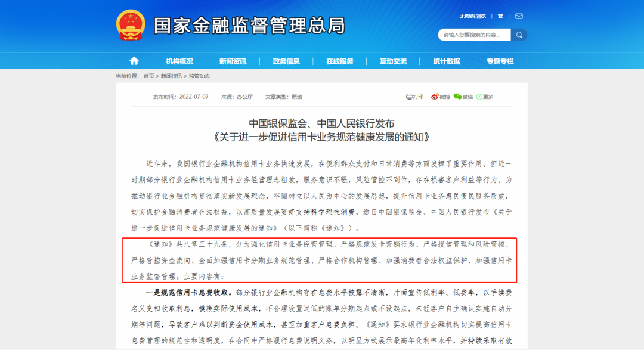Open the 在线服务 menu
Screen dimensions: 644x350
pyautogui.click(x=340, y=61)
